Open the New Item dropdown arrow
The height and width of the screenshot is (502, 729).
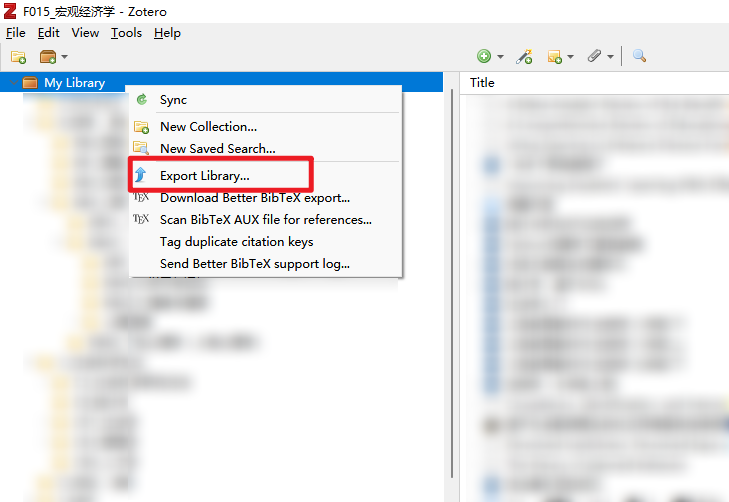(500, 57)
